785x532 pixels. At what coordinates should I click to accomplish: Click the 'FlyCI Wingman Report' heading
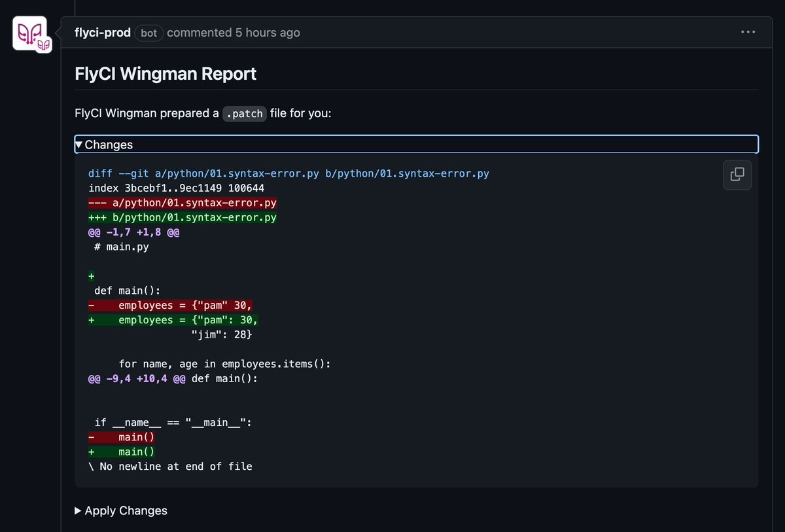166,73
